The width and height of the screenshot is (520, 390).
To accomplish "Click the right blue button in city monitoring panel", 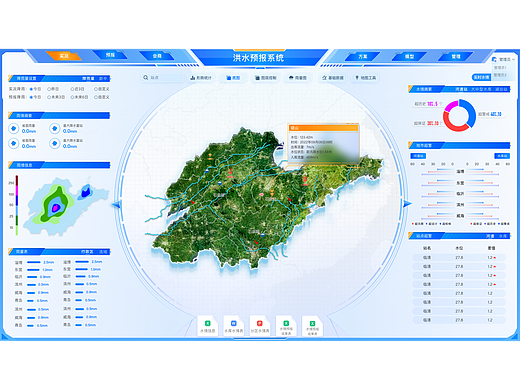I will pos(502,156).
